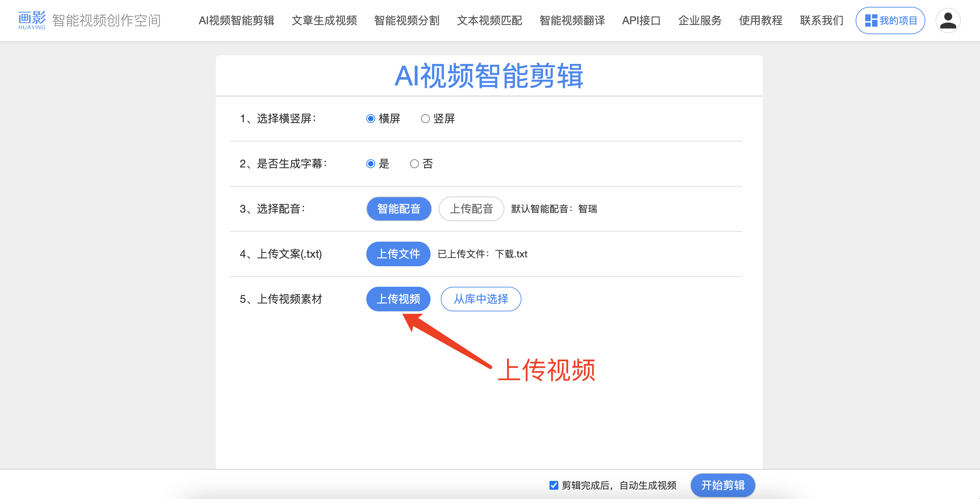Click the 3、选择配音 label
This screenshot has height=499, width=980.
coord(272,208)
